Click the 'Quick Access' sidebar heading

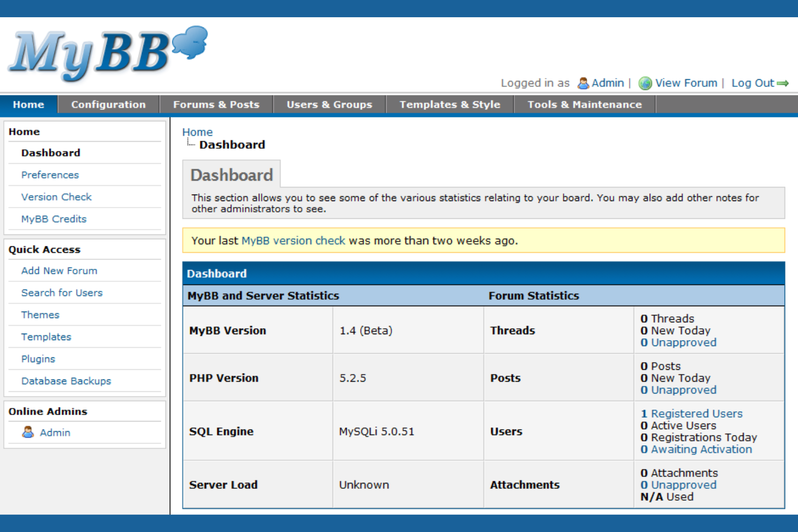(44, 250)
